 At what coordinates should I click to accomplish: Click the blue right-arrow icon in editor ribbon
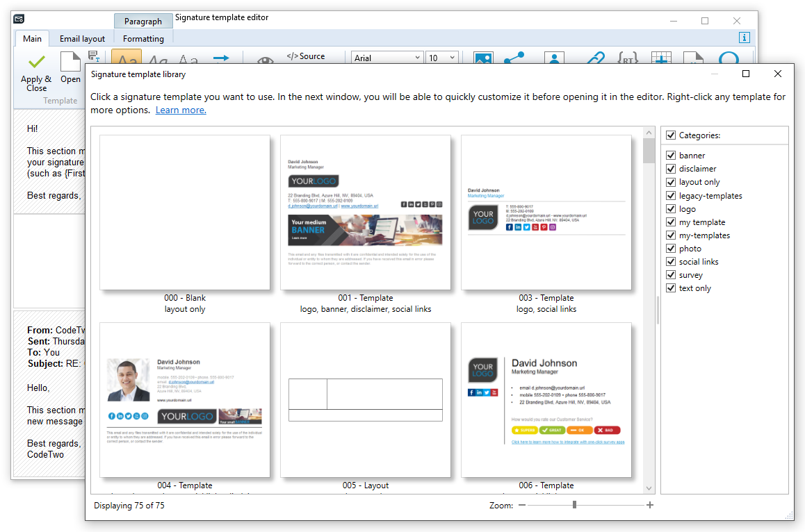(221, 58)
